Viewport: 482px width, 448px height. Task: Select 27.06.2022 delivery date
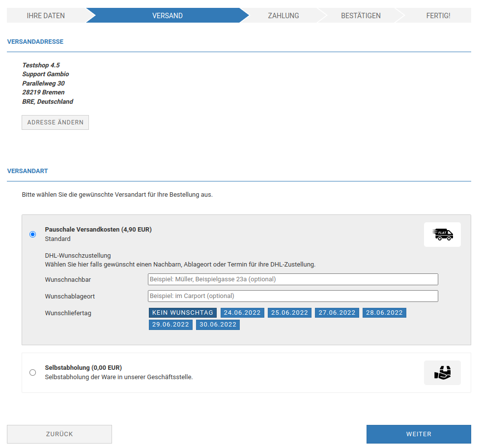point(337,313)
